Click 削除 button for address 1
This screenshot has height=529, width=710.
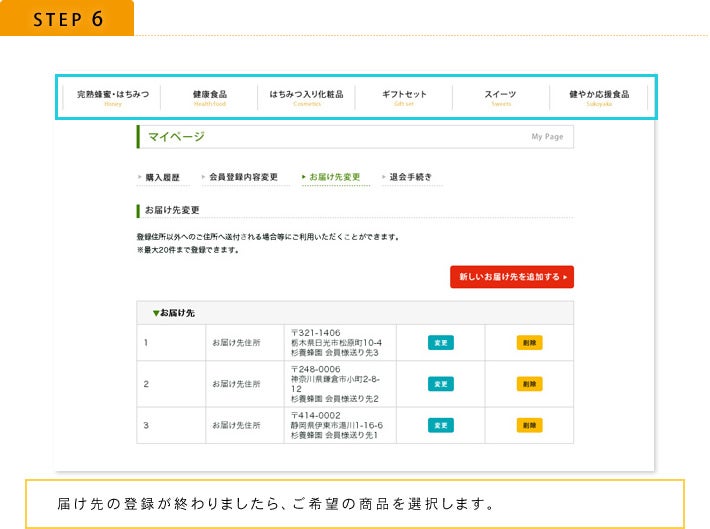529,343
